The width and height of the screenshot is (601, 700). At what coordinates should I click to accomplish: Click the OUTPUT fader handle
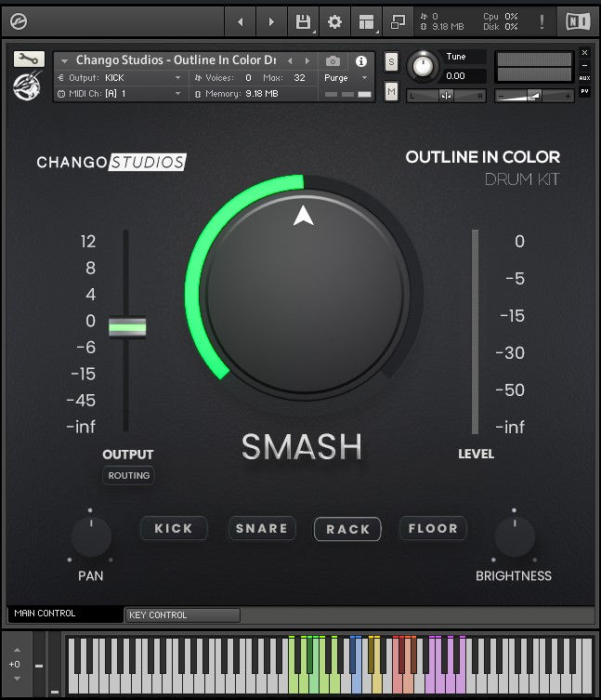pos(127,327)
